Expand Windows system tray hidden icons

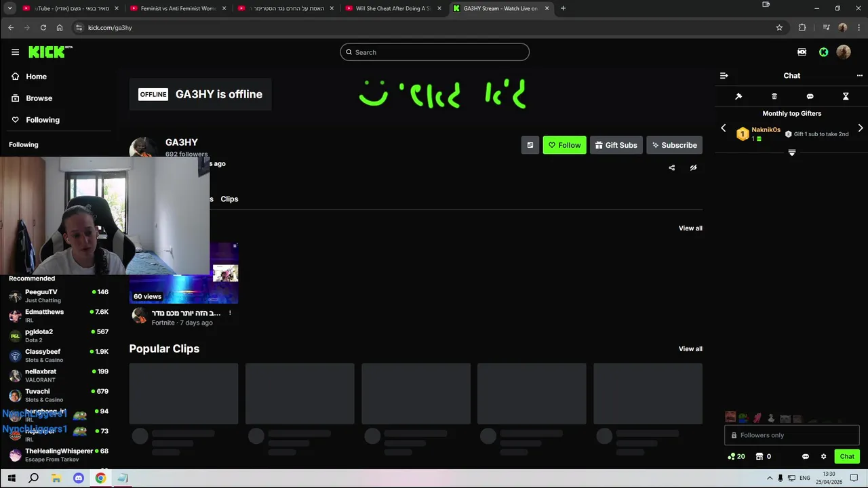point(769,478)
